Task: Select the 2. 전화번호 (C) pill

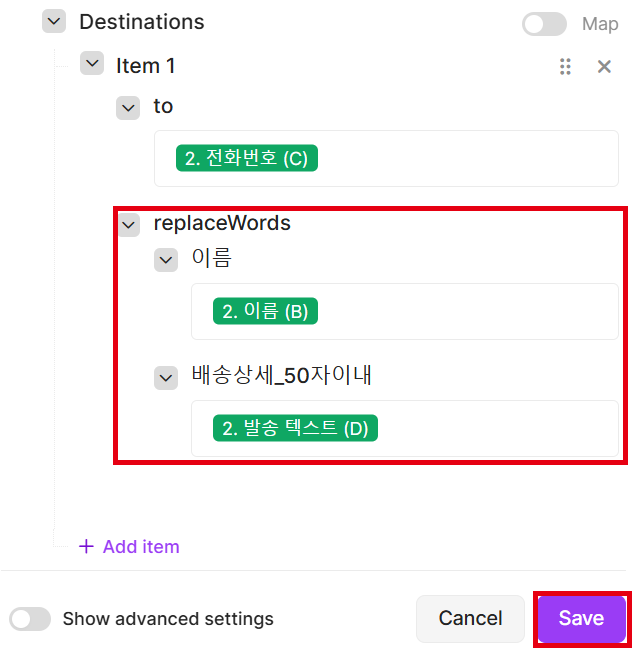Action: click(247, 158)
